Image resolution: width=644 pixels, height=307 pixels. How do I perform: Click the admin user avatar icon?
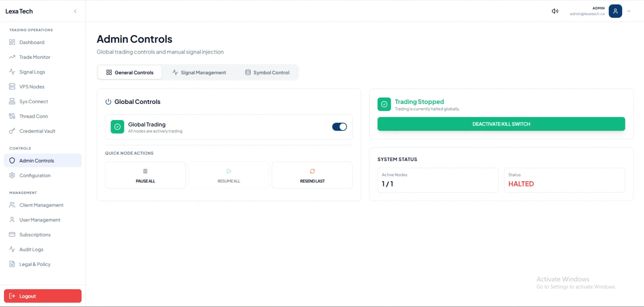[615, 11]
